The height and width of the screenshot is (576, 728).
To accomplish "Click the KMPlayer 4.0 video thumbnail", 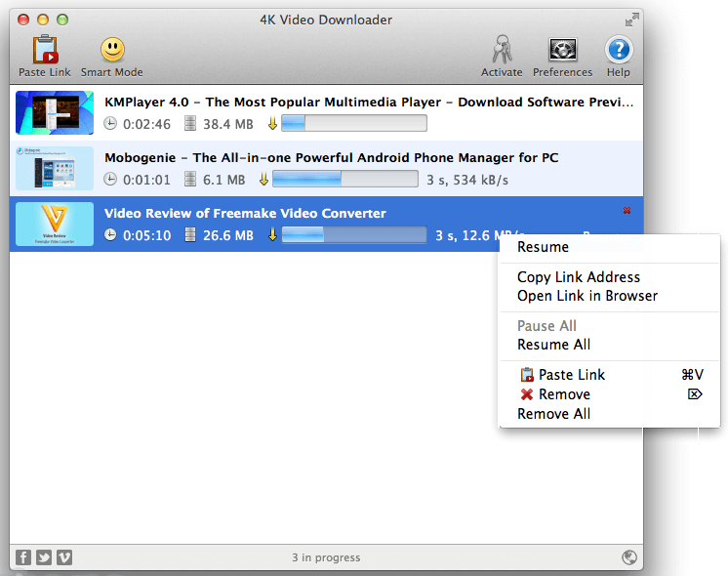I will 55,113.
